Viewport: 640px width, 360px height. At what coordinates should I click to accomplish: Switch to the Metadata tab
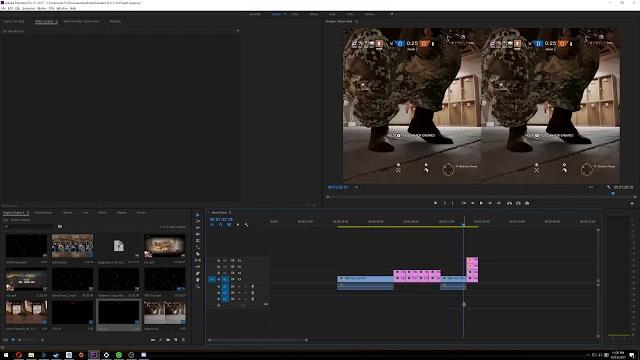tap(115, 21)
